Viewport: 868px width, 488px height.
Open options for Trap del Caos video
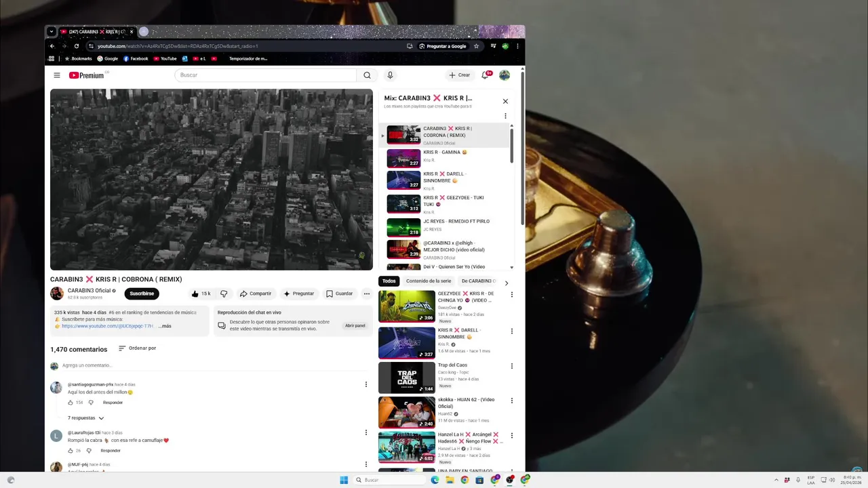[511, 366]
